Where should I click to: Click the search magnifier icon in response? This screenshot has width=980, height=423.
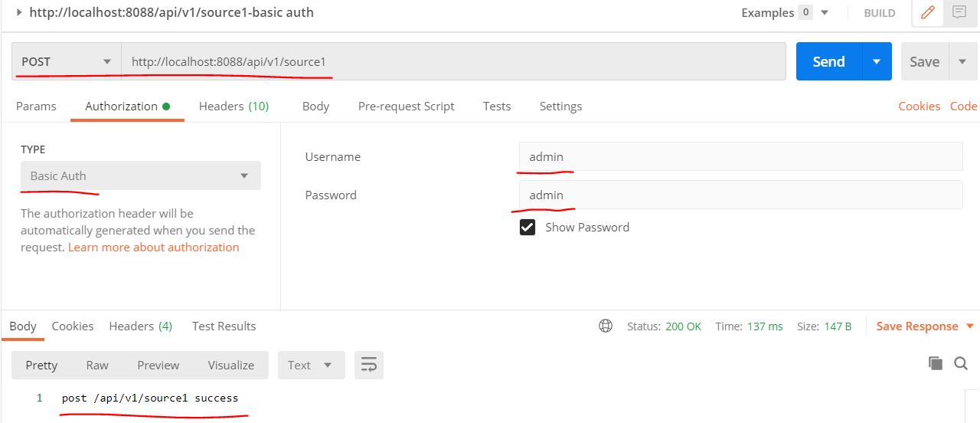[961, 364]
